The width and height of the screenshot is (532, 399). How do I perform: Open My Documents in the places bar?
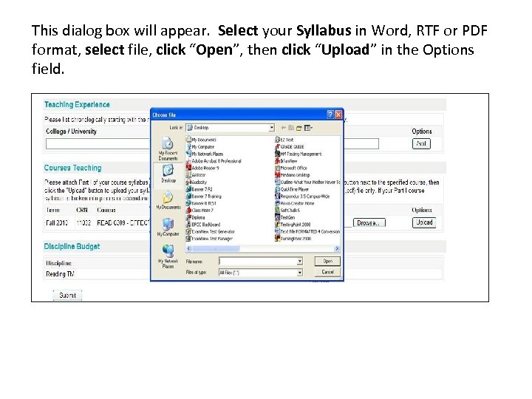168,200
